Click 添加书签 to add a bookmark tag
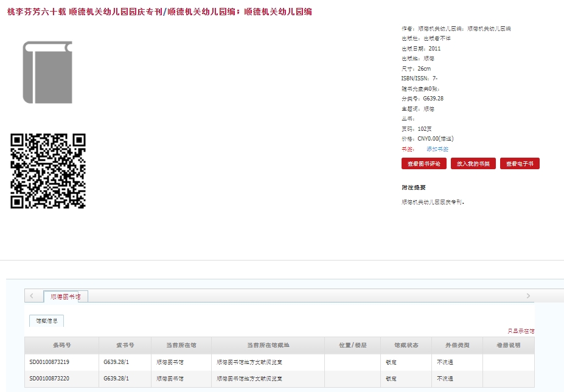The width and height of the screenshot is (564, 392). pyautogui.click(x=437, y=149)
